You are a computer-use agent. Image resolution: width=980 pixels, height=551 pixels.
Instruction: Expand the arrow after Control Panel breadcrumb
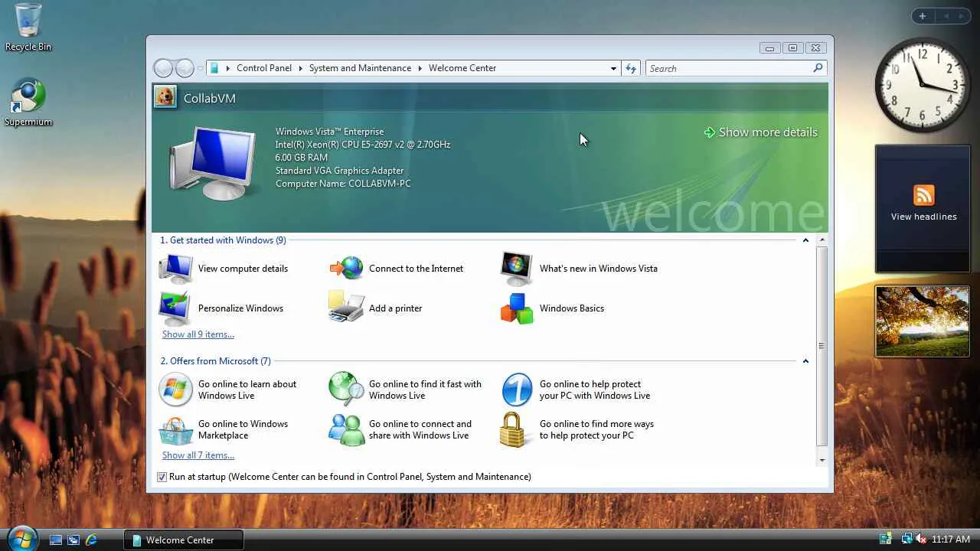tap(301, 68)
